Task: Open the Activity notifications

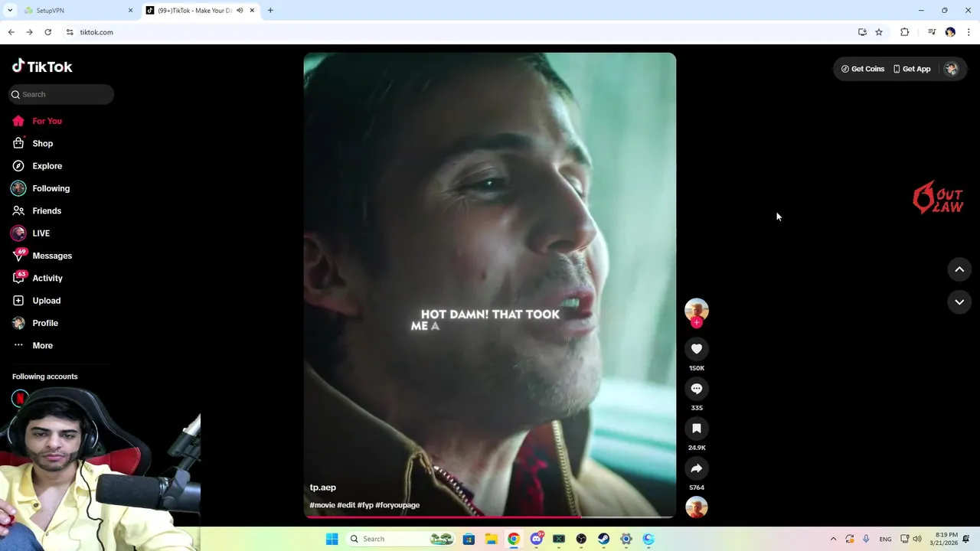Action: click(x=38, y=278)
